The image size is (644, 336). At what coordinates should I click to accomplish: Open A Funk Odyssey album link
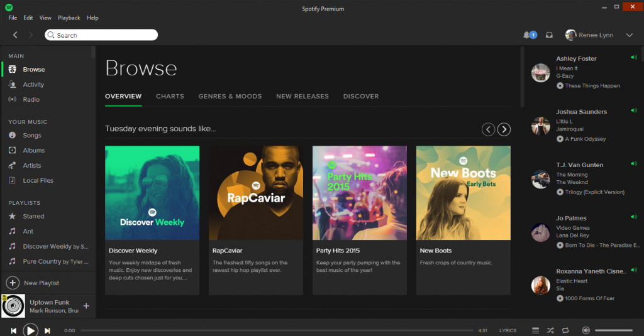coord(586,139)
